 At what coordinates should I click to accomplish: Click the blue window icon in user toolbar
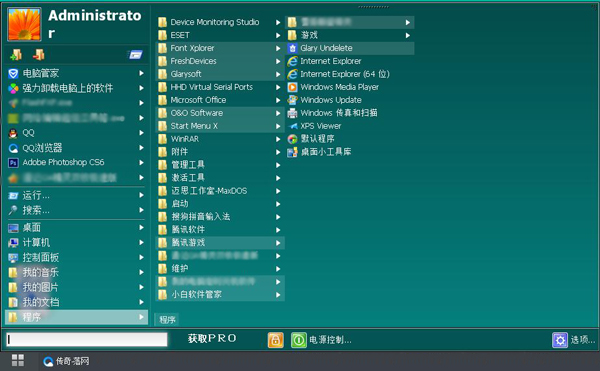[135, 55]
